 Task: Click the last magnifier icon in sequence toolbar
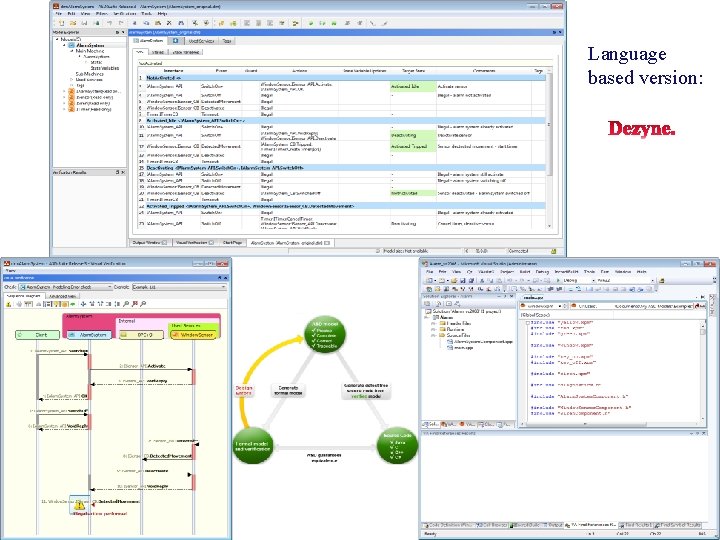click(143, 304)
